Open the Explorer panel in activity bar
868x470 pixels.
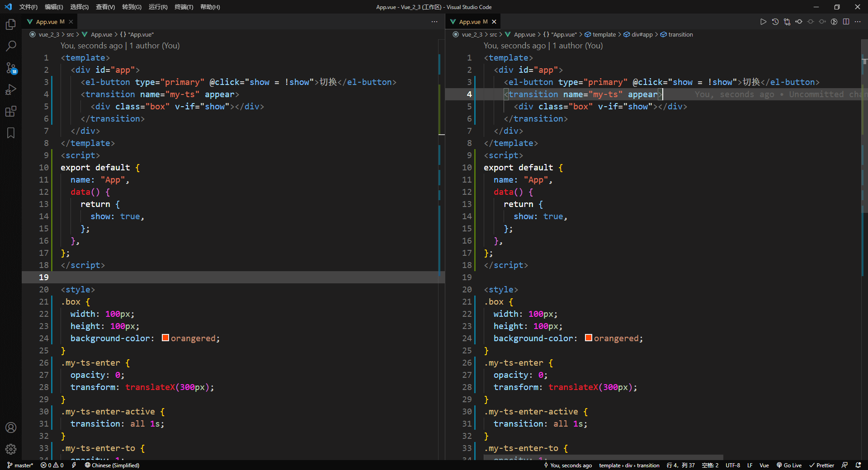coord(11,24)
